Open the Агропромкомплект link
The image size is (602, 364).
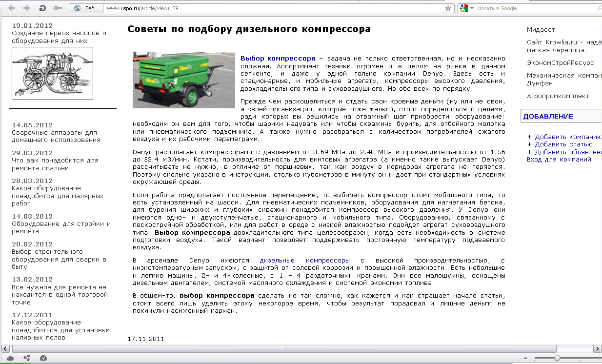pyautogui.click(x=558, y=96)
